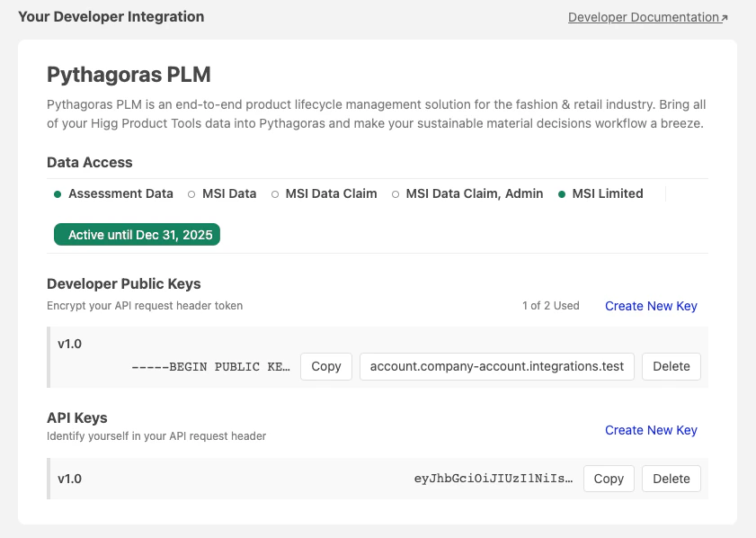This screenshot has height=538, width=756.
Task: Create a new API Key
Action: 651,430
